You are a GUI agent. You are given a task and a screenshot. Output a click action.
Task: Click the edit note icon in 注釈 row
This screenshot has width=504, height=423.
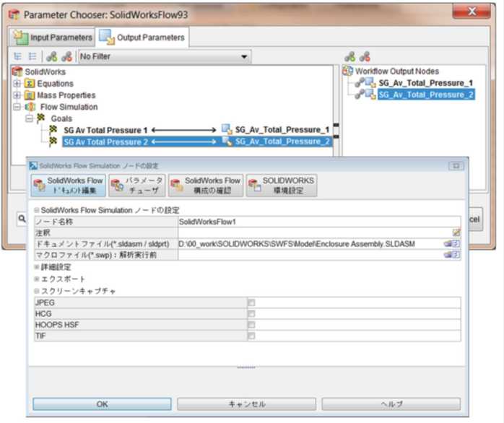pyautogui.click(x=456, y=232)
